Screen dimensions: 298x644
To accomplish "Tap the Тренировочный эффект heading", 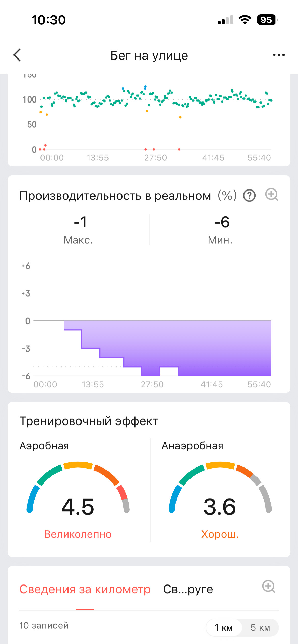I will tap(89, 421).
